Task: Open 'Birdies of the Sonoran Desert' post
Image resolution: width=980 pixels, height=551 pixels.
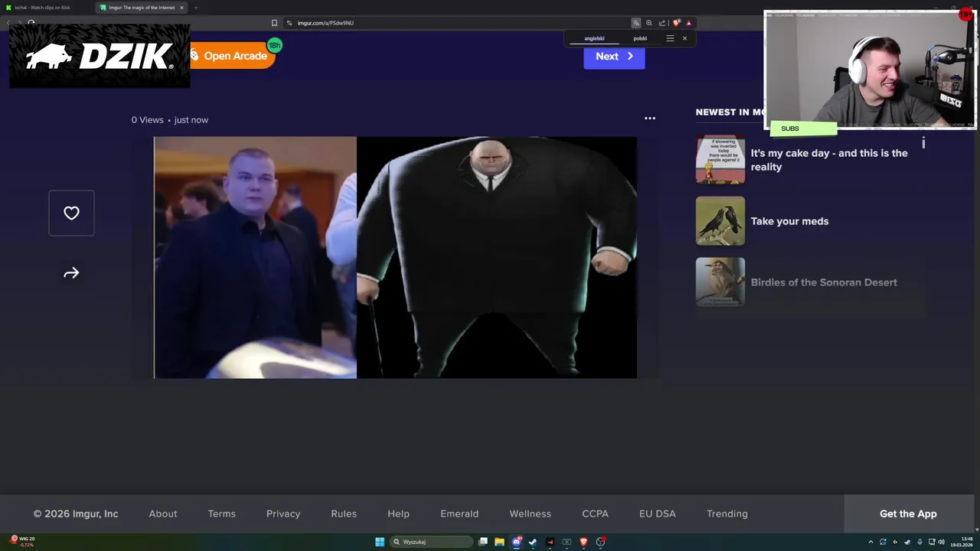Action: click(824, 282)
